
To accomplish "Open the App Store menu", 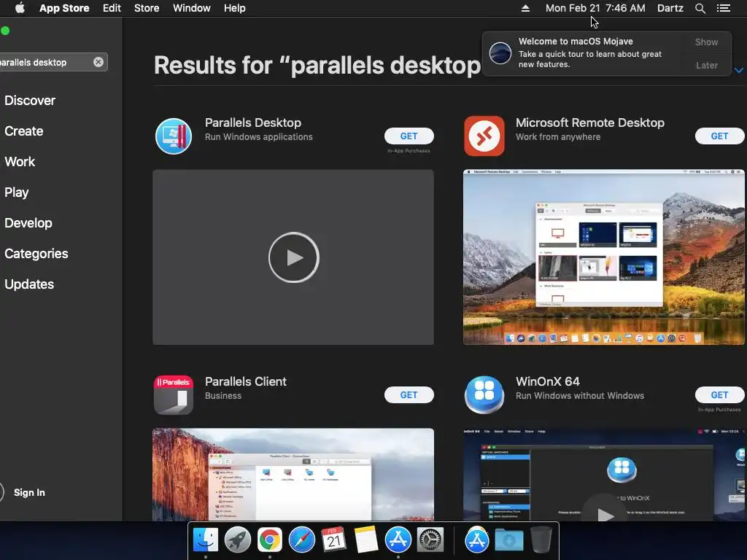I will coord(64,8).
